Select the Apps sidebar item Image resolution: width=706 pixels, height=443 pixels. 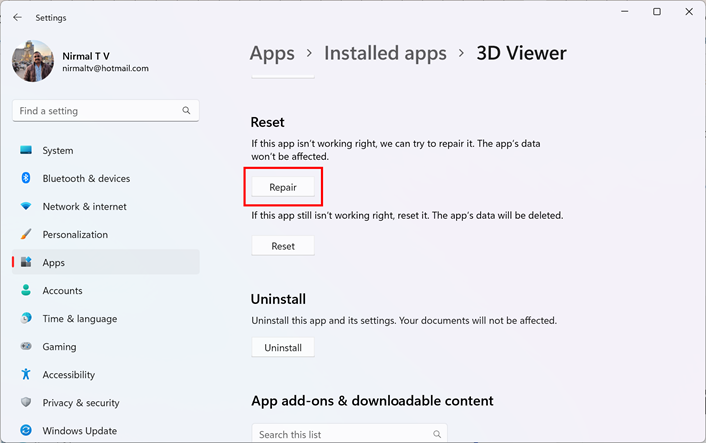coord(106,262)
